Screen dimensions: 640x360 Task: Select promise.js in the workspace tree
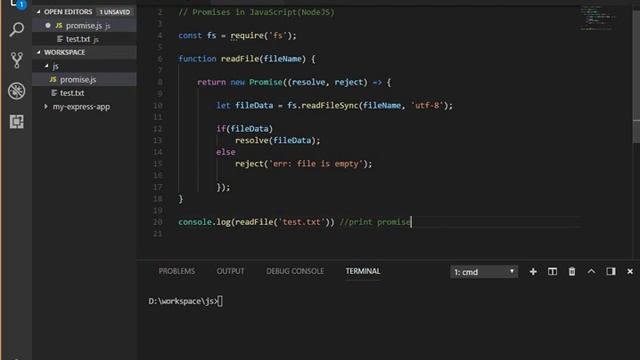pyautogui.click(x=84, y=79)
